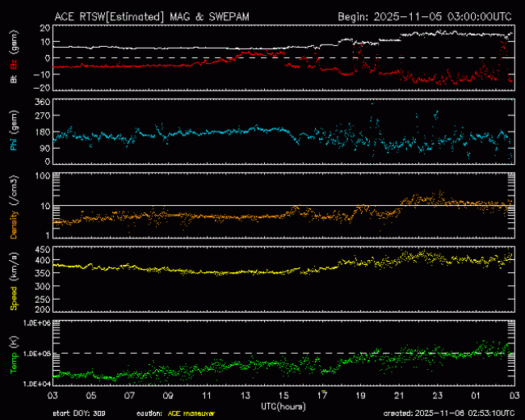This screenshot has width=525, height=420.
Task: Click the 'ACE RTSW[Estimated] MAG & SWEPAM' title
Action: [152, 17]
